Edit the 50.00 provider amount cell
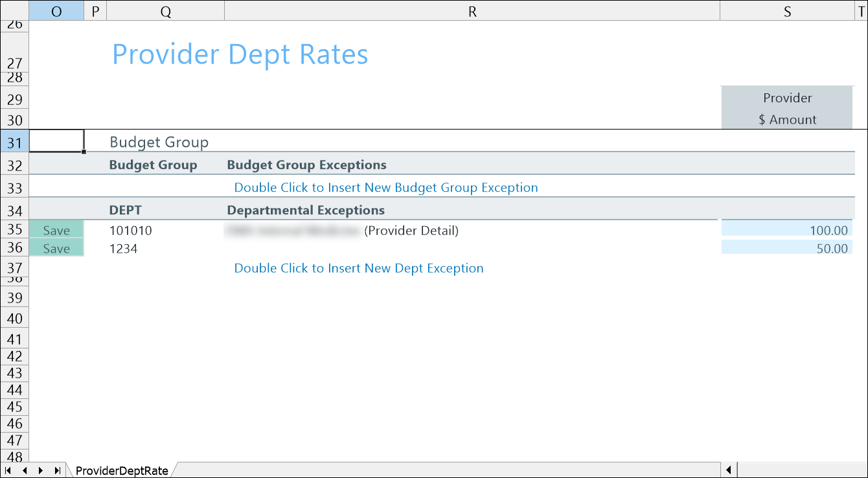Viewport: 868px width, 478px height. (786, 249)
